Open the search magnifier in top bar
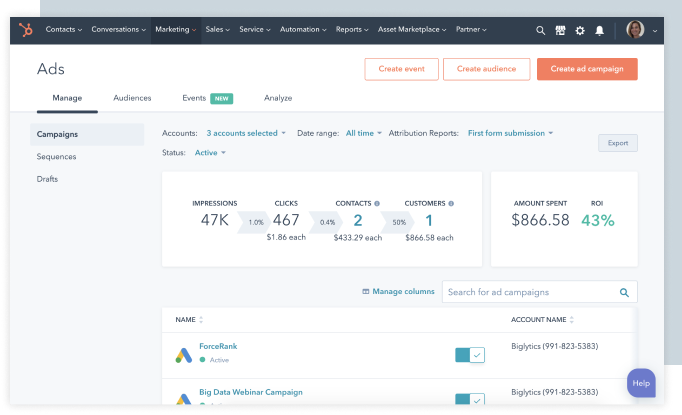 pyautogui.click(x=540, y=30)
